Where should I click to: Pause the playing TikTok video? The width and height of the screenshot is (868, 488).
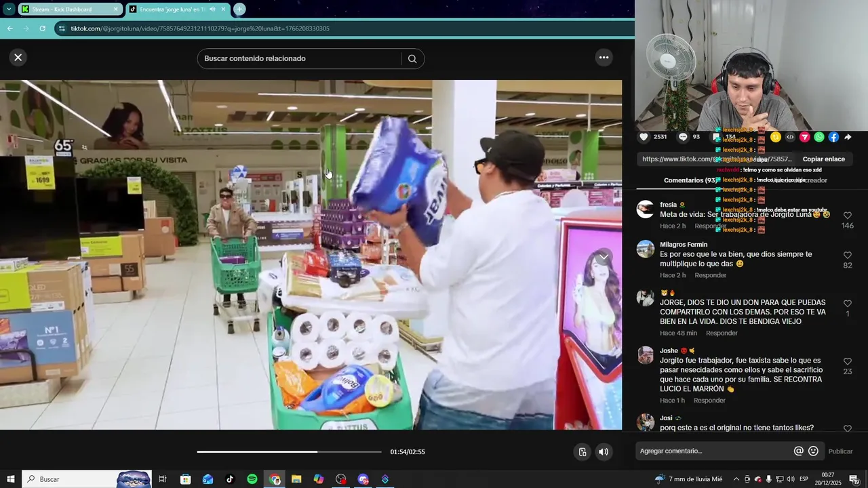tap(311, 254)
